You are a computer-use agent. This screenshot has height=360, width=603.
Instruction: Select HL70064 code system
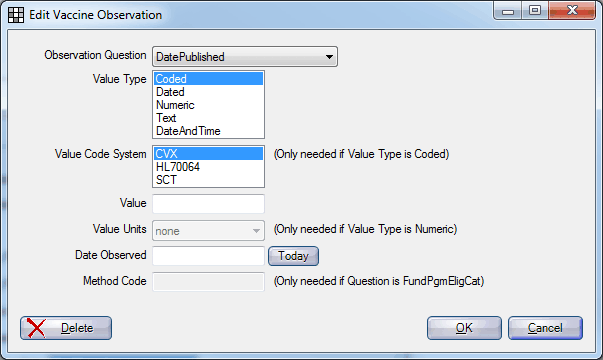pyautogui.click(x=208, y=167)
